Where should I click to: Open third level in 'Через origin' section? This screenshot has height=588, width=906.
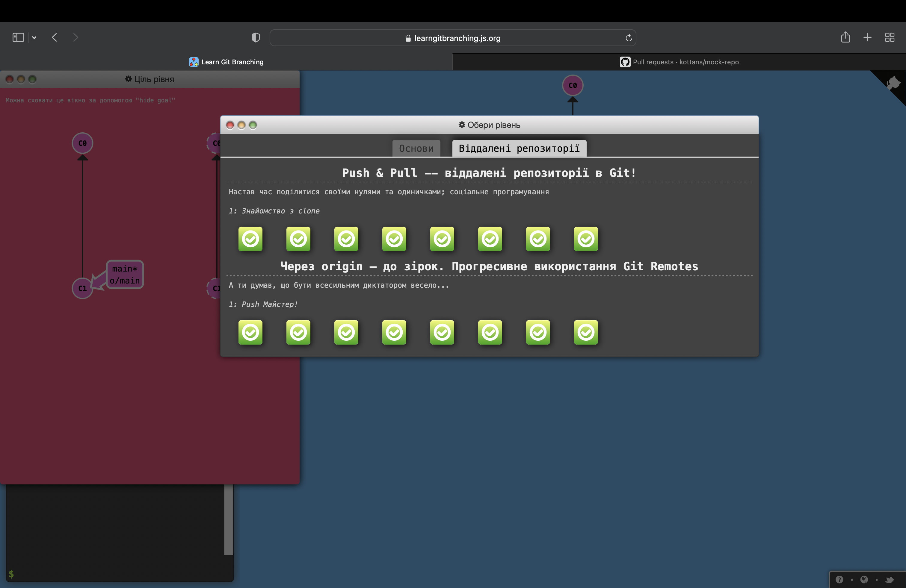pyautogui.click(x=346, y=332)
